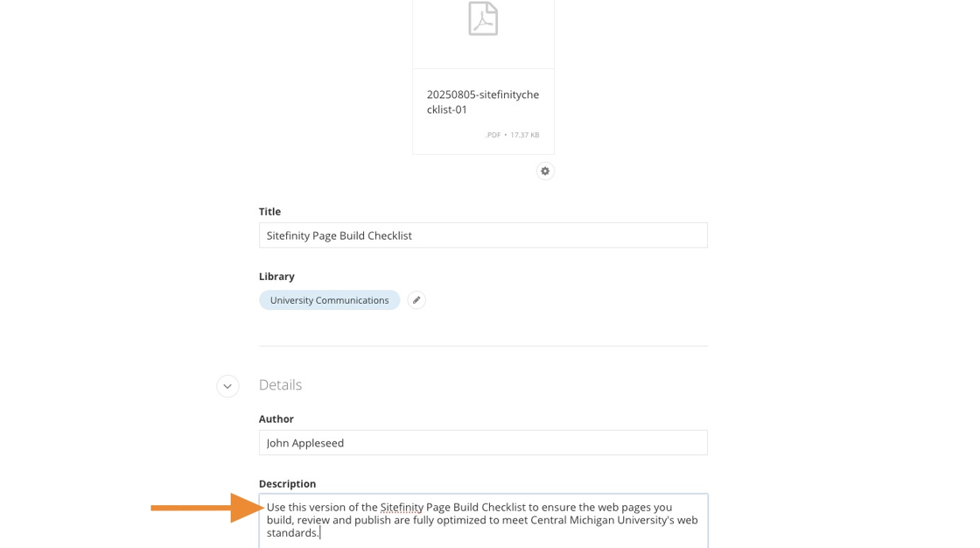
Task: Click the .PDF 17.37 KB file info
Action: (x=512, y=135)
